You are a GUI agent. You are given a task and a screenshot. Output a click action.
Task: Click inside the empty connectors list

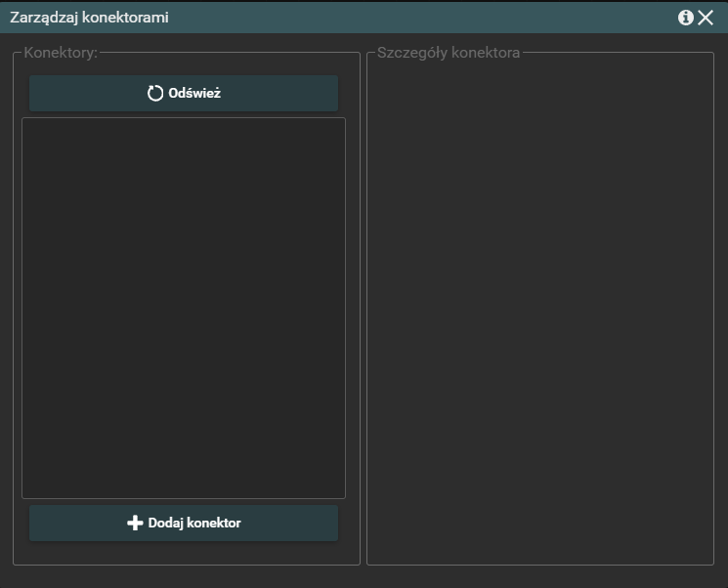pyautogui.click(x=184, y=308)
